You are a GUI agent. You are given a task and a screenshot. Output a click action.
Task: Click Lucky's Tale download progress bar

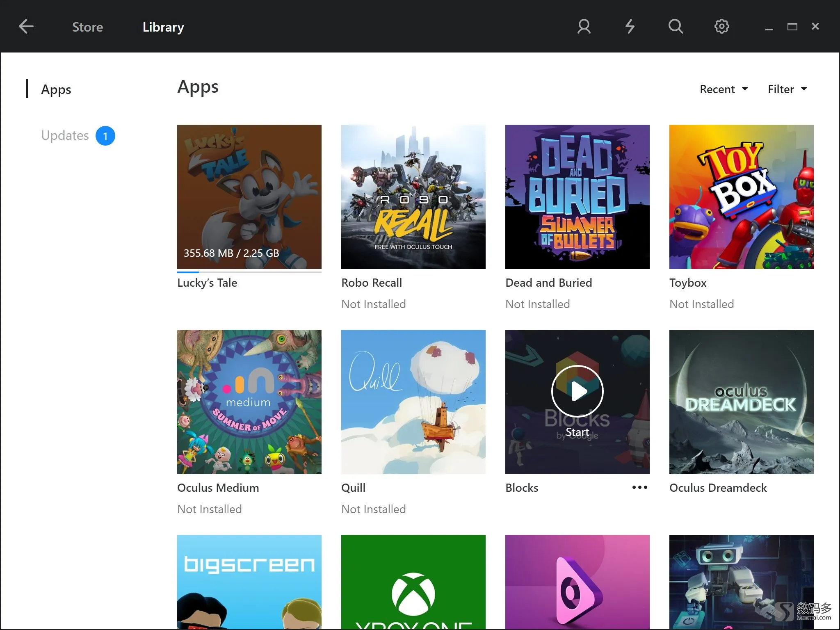(249, 272)
